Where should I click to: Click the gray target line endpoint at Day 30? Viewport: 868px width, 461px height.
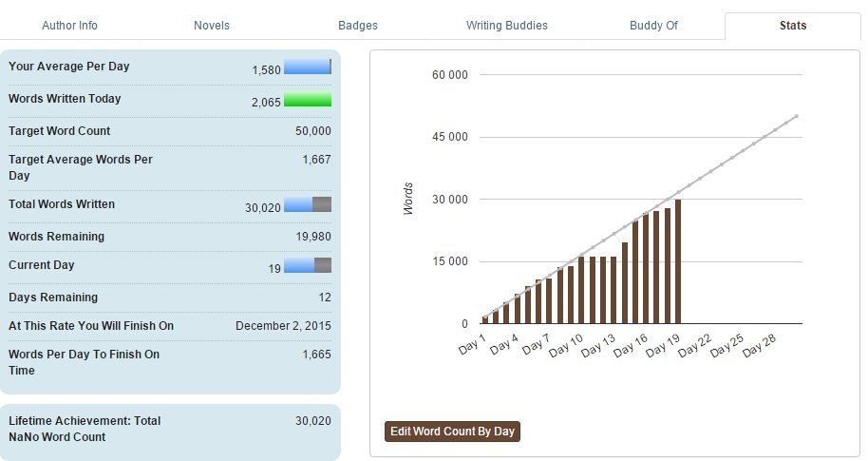click(796, 116)
